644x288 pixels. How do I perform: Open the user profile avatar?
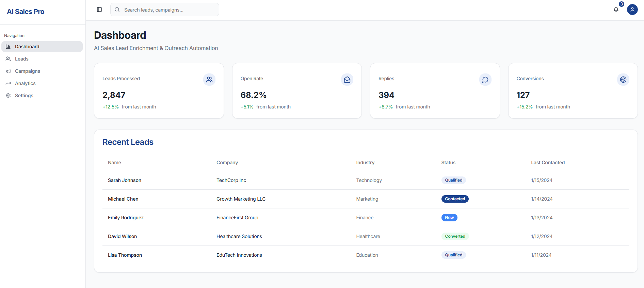(632, 10)
